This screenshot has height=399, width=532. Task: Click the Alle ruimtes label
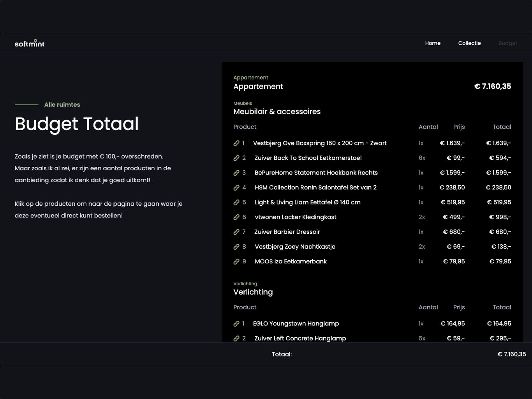pyautogui.click(x=62, y=104)
